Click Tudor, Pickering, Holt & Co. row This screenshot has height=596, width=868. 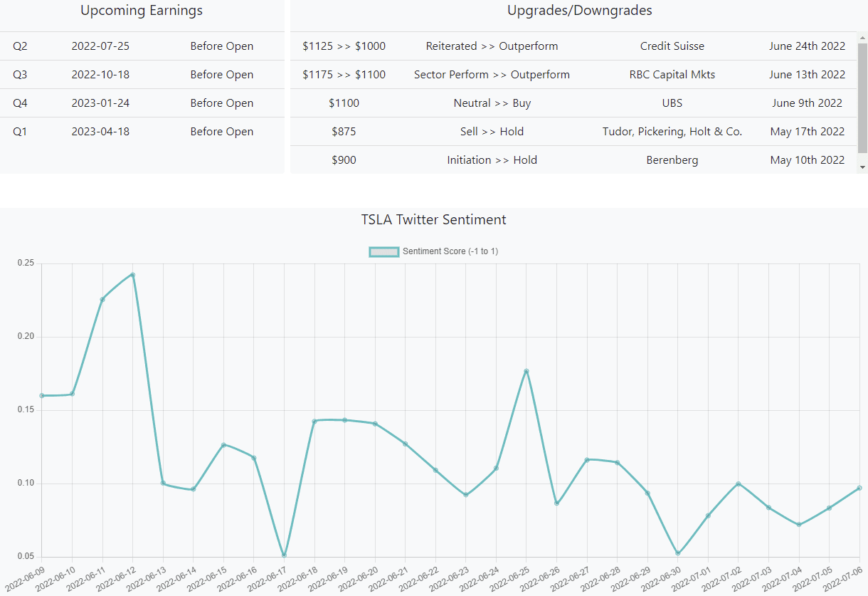click(x=672, y=132)
